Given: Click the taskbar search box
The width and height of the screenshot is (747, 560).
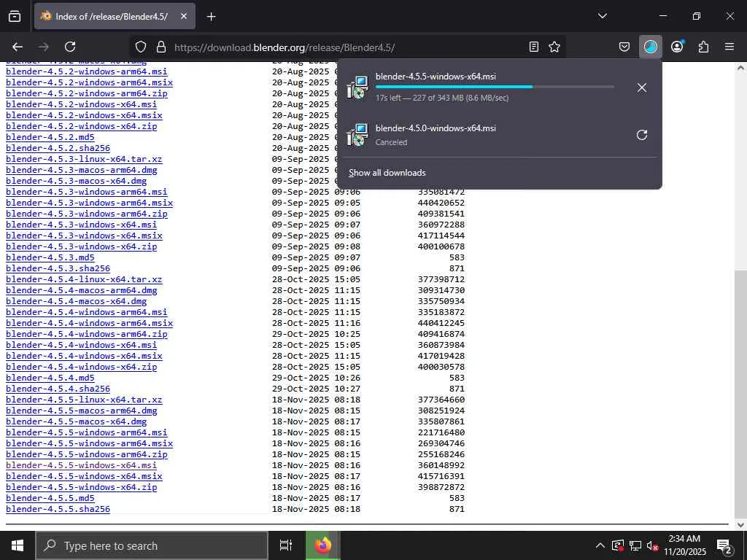Looking at the screenshot, I should tap(152, 545).
